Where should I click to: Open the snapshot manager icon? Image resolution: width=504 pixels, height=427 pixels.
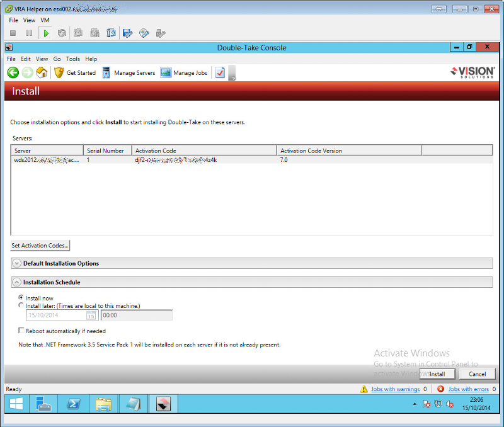pos(112,33)
